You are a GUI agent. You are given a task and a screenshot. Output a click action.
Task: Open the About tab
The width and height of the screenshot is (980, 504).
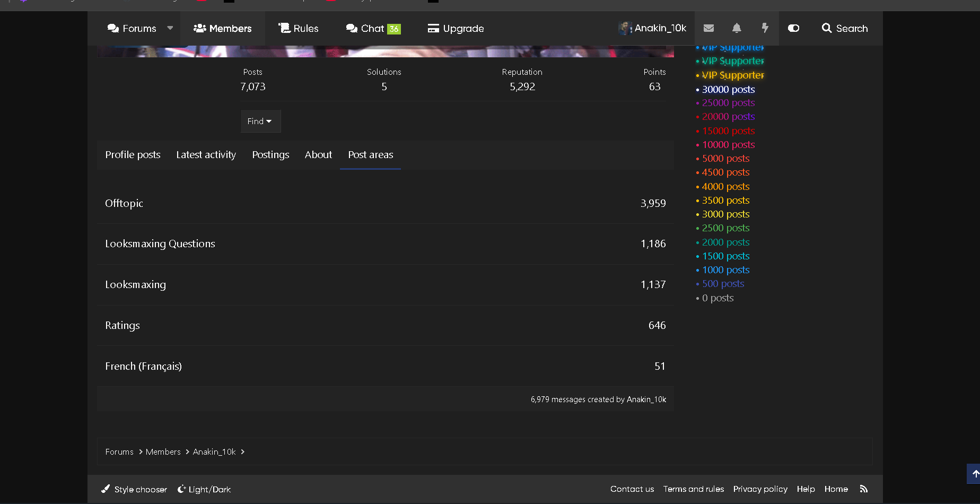[x=318, y=154]
